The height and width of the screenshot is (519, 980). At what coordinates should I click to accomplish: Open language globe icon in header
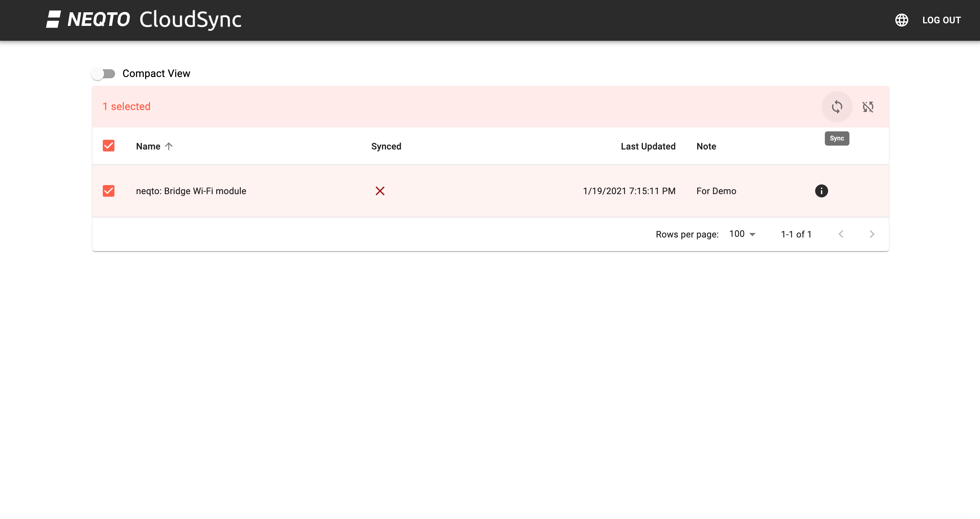901,20
